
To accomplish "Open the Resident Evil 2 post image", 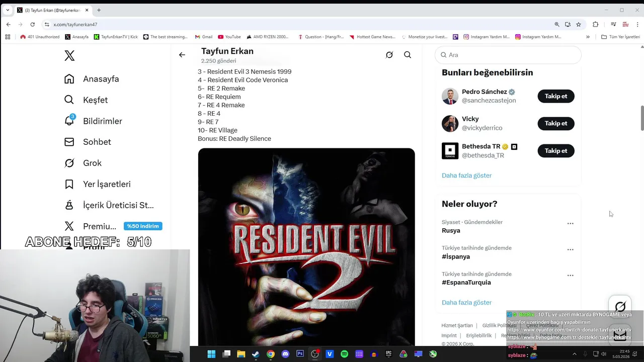I will pyautogui.click(x=306, y=247).
